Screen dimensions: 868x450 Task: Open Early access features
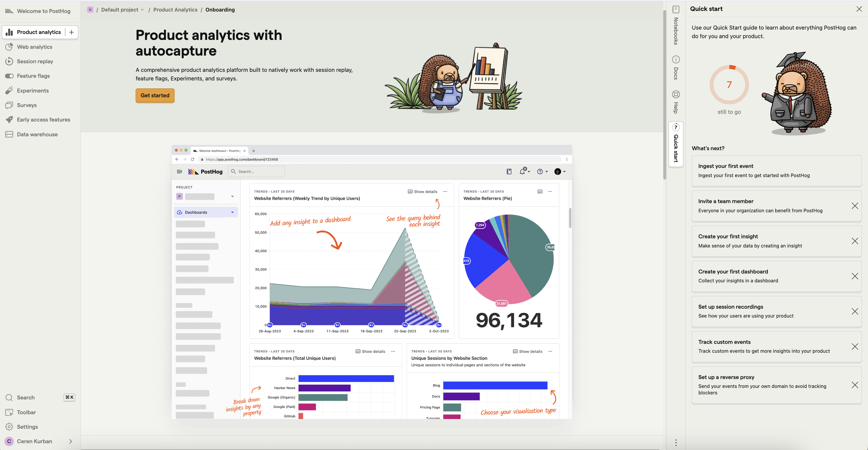43,119
